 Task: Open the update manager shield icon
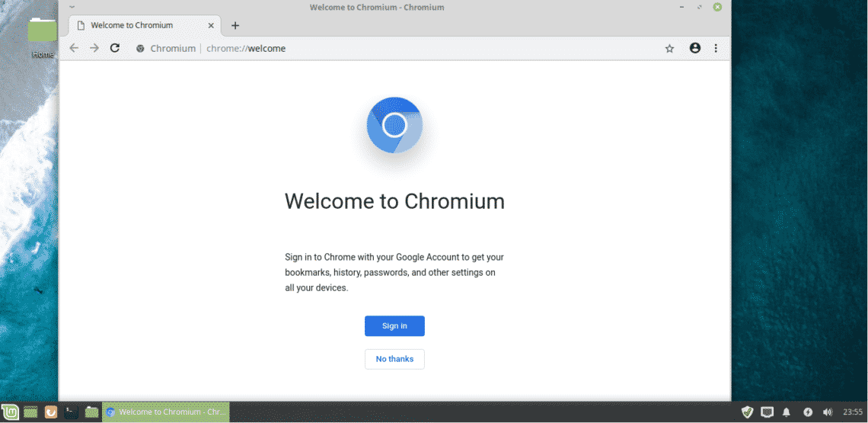748,412
